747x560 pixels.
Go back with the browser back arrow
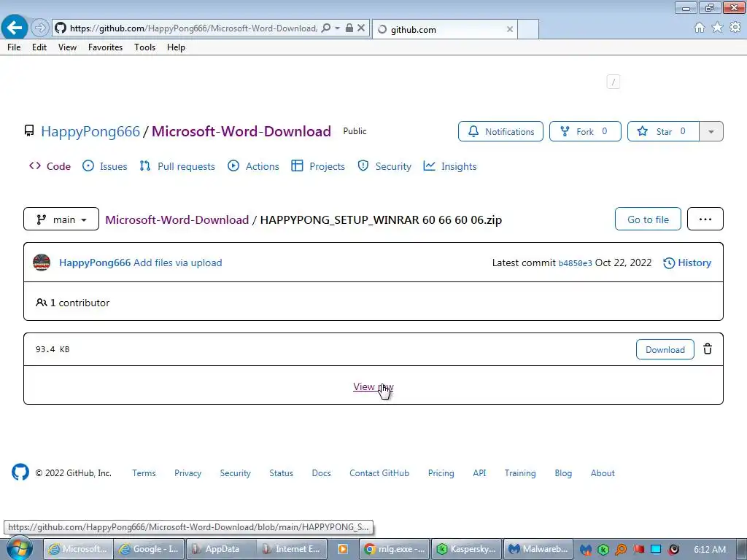click(15, 28)
